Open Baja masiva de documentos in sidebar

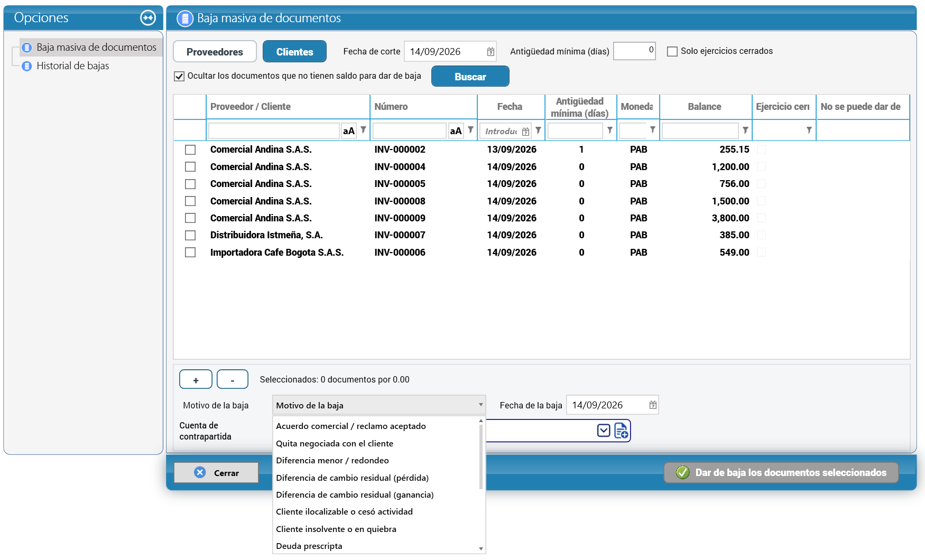coord(96,47)
